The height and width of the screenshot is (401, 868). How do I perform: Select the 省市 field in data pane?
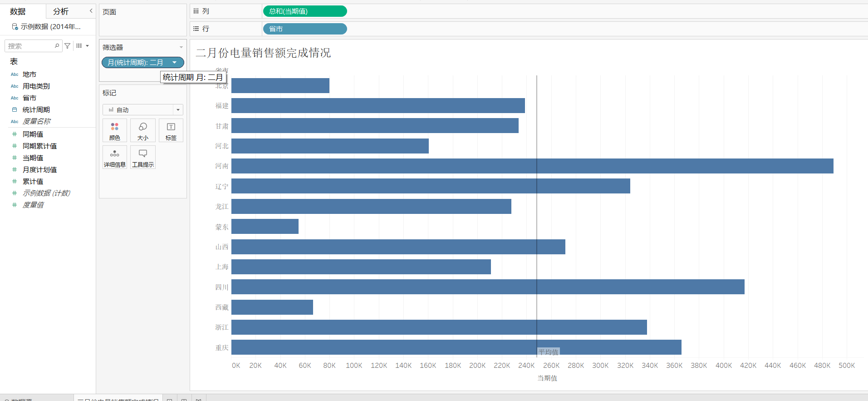point(29,98)
